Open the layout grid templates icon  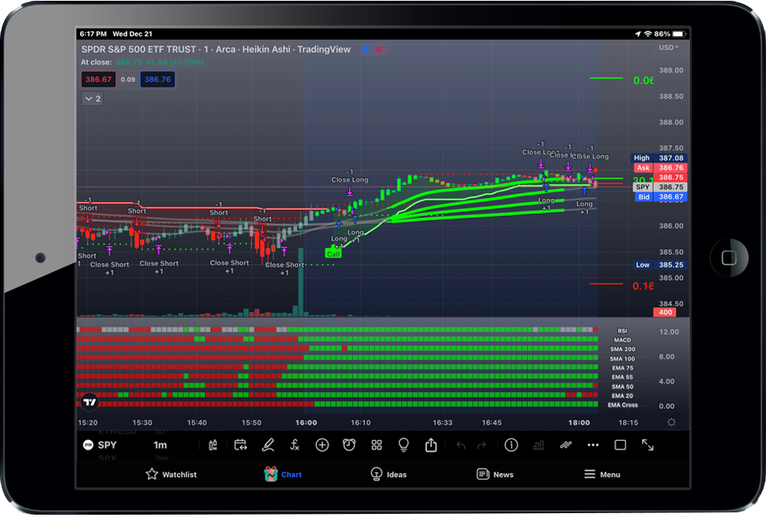(377, 446)
